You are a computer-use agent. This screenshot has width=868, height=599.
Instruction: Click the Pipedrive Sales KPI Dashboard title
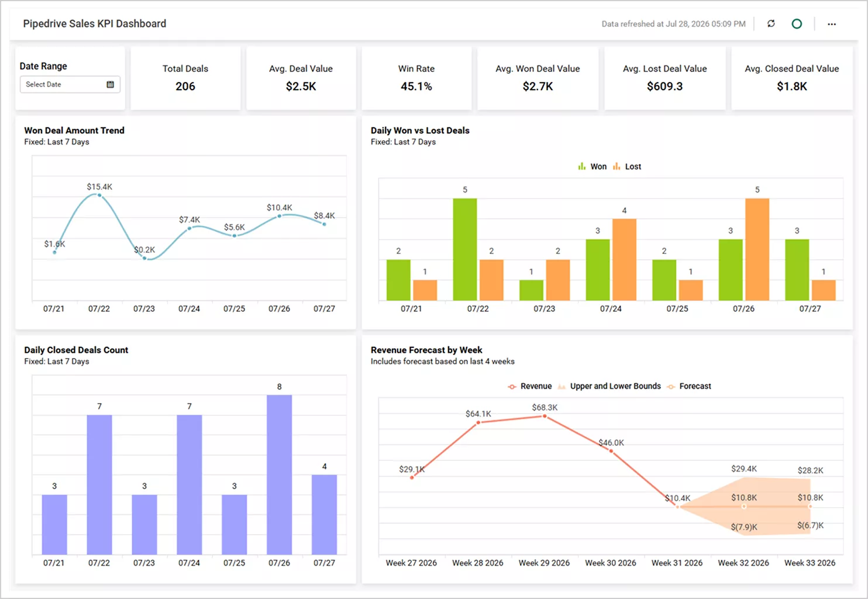(95, 23)
